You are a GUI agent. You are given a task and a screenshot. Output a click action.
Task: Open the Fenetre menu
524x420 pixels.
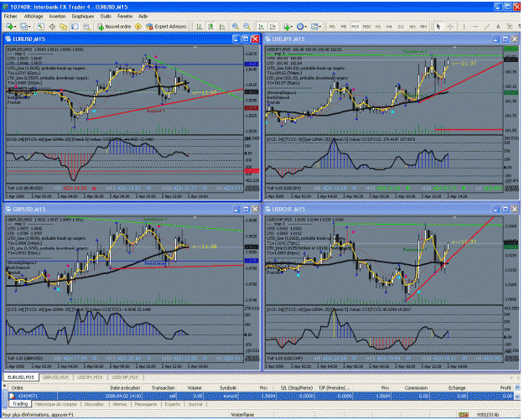click(125, 16)
